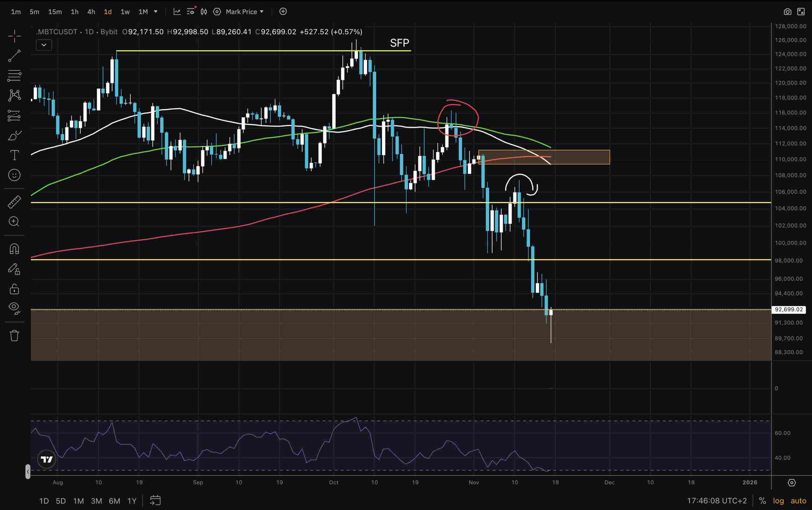Take a chart snapshot with camera icon
Screen dimensions: 812x510
pos(787,12)
